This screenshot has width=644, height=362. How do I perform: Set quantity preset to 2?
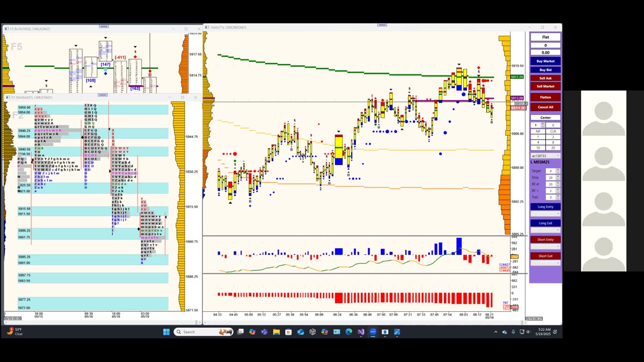(553, 137)
